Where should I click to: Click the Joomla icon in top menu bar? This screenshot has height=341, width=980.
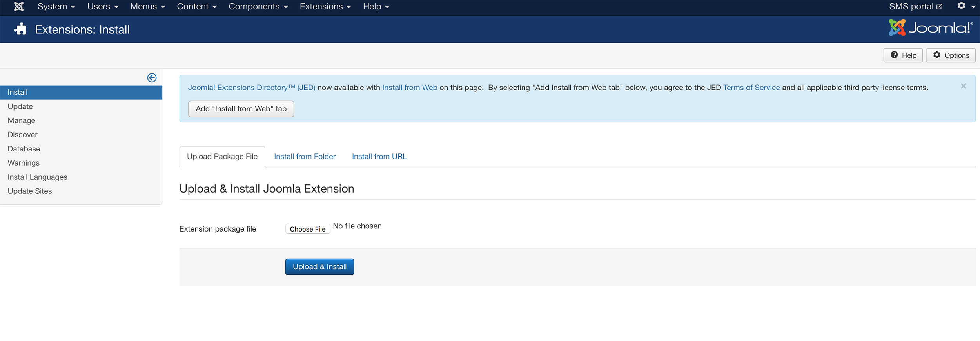[19, 7]
